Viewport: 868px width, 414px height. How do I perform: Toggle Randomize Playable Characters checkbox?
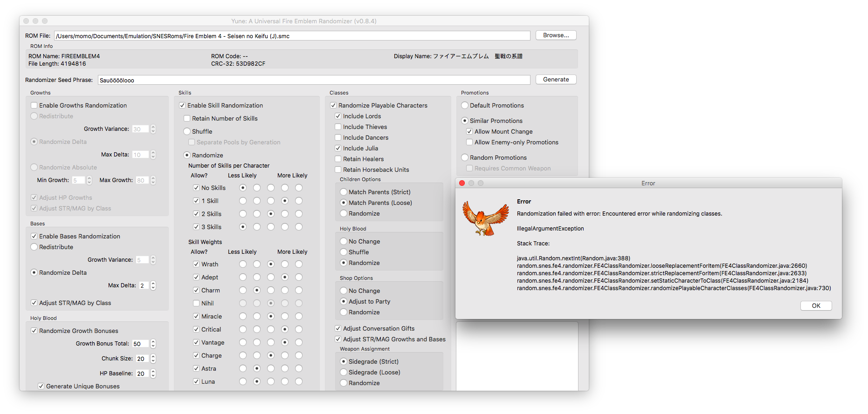click(333, 105)
